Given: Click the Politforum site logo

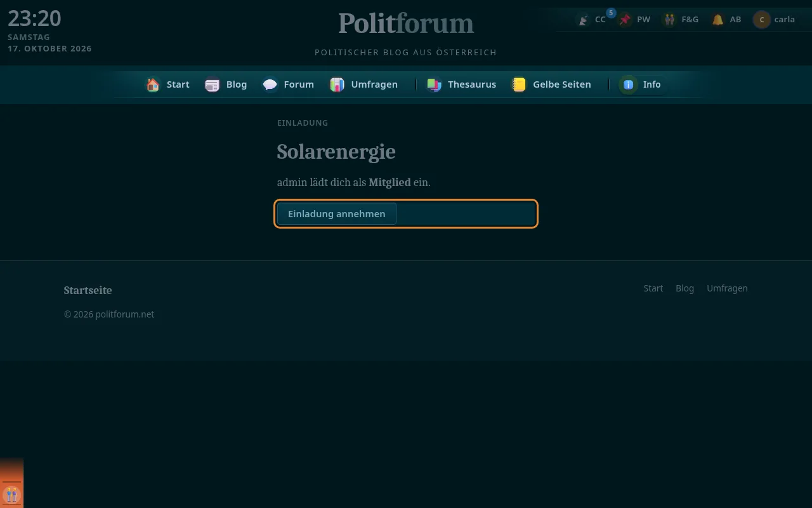Looking at the screenshot, I should pos(406,23).
